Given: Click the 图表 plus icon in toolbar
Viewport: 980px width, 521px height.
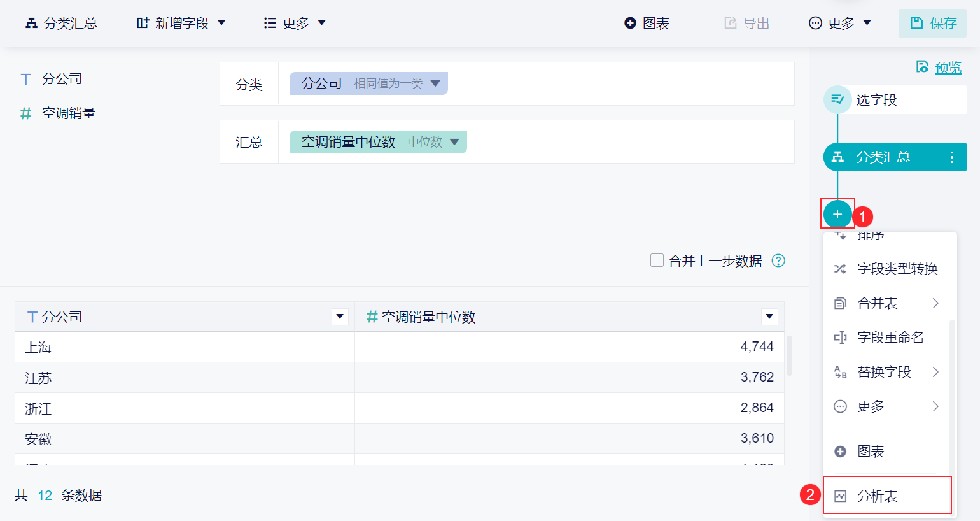Looking at the screenshot, I should (x=630, y=24).
